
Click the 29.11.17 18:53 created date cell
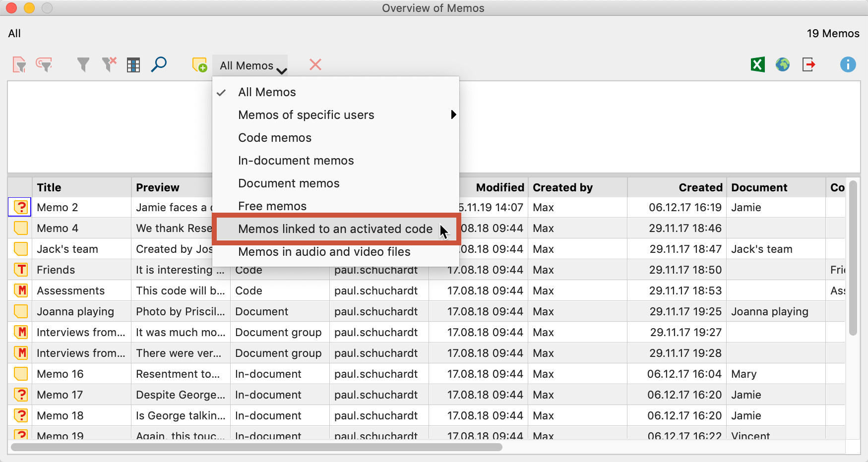[x=677, y=290]
